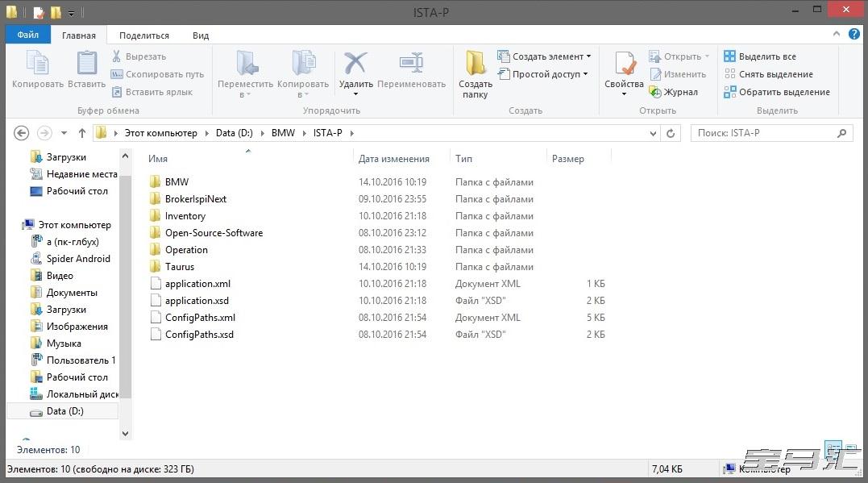This screenshot has width=868, height=483.
Task: Click the navigation pane scrollbar up arrow
Action: [x=125, y=156]
